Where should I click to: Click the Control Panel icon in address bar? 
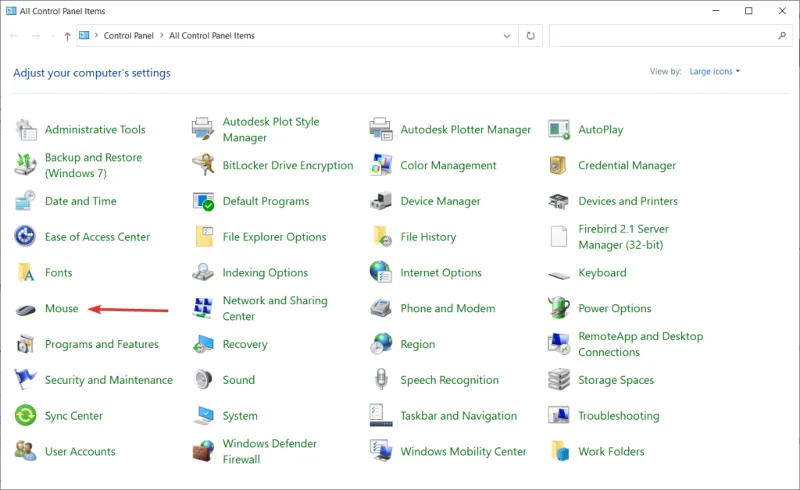pos(84,35)
